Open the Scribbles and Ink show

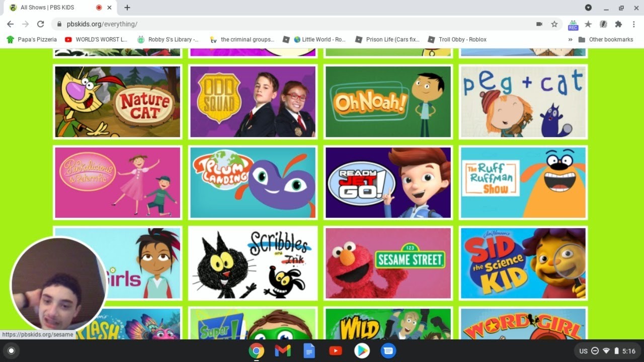click(x=253, y=263)
